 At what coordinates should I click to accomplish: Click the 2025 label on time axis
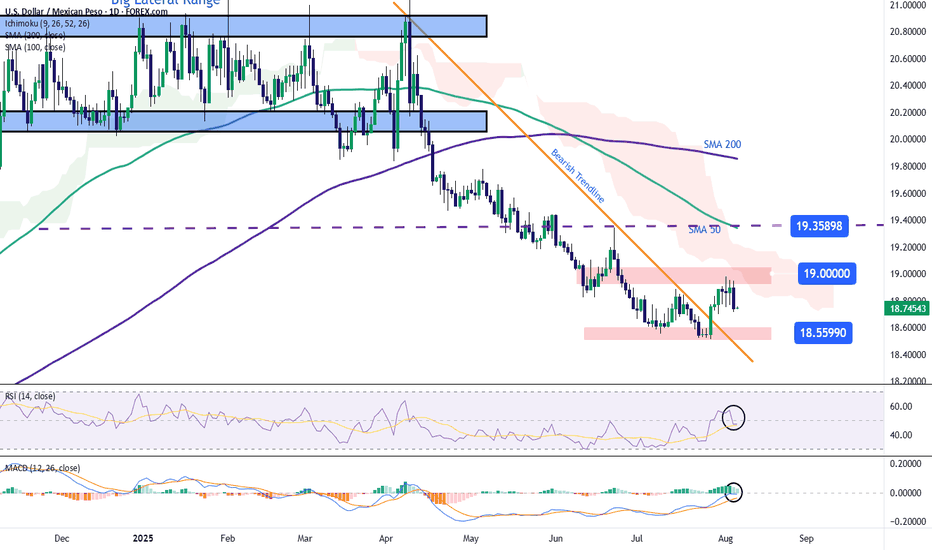pos(143,539)
